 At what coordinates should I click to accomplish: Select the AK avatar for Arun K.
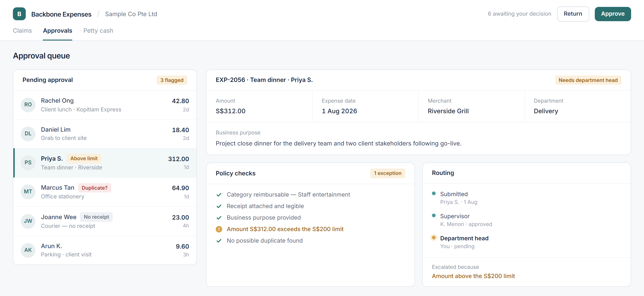pyautogui.click(x=28, y=250)
